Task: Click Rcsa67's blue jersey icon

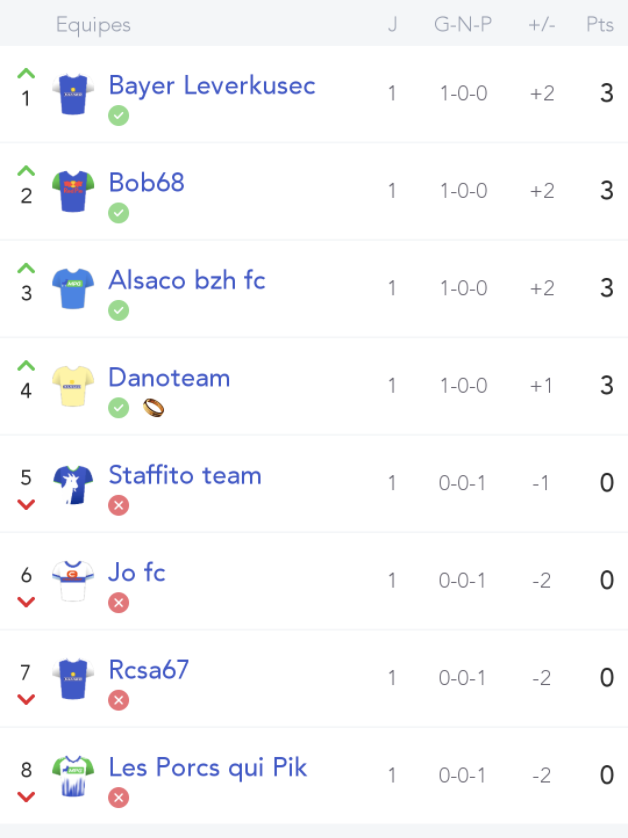Action: click(73, 679)
